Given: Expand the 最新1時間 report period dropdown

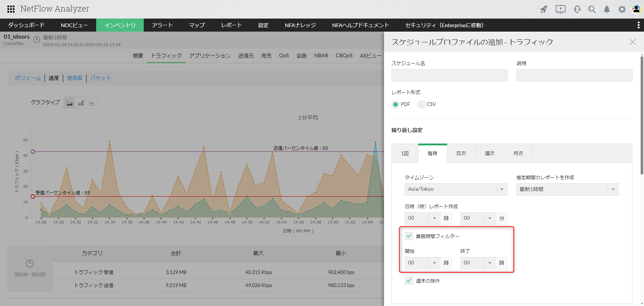Looking at the screenshot, I should pos(567,189).
